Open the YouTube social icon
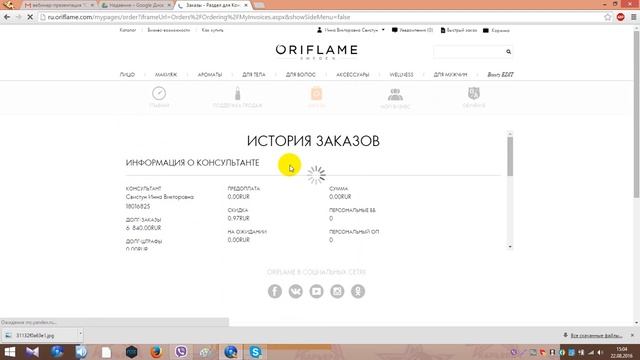 point(316,291)
